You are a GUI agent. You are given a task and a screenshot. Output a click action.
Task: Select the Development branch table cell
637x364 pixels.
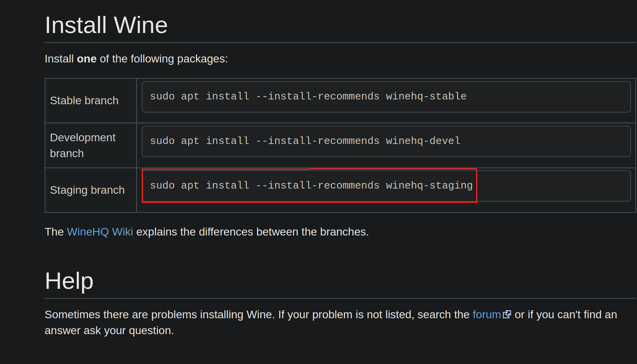tap(91, 146)
